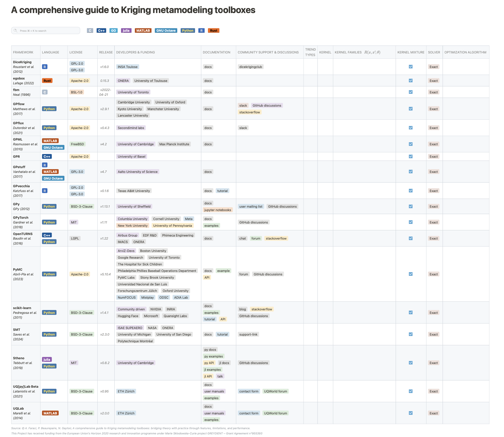Open the dicekrigingclub community link

(250, 67)
